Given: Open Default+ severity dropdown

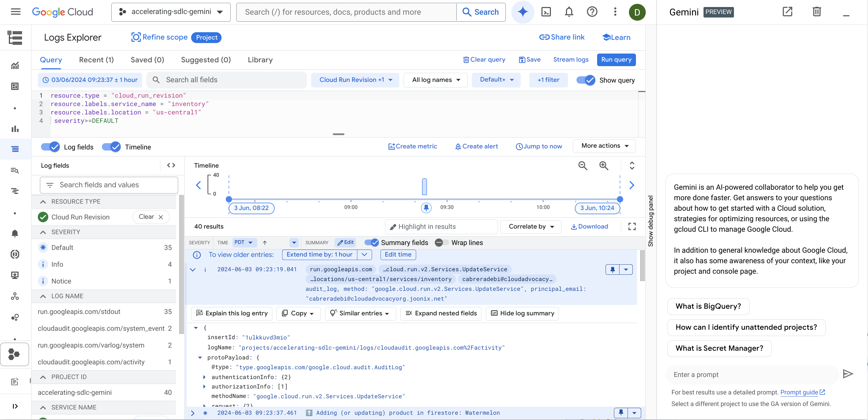Looking at the screenshot, I should [x=496, y=80].
